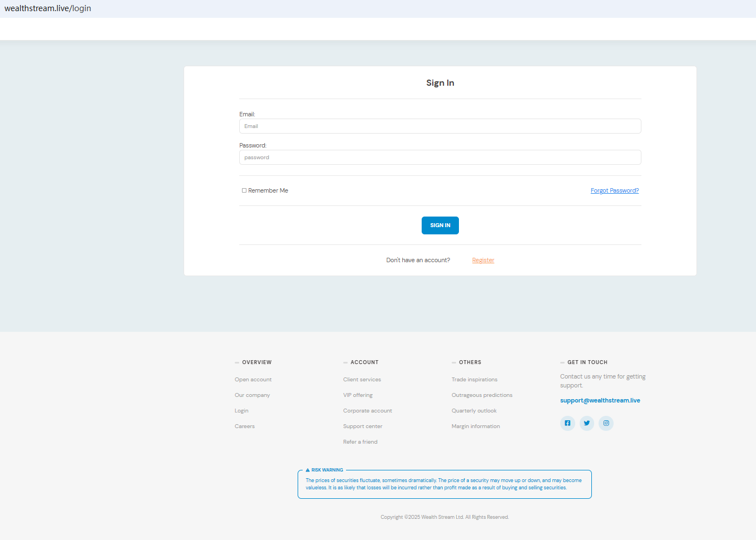View the VIP offering link
The image size is (756, 540).
coord(358,395)
